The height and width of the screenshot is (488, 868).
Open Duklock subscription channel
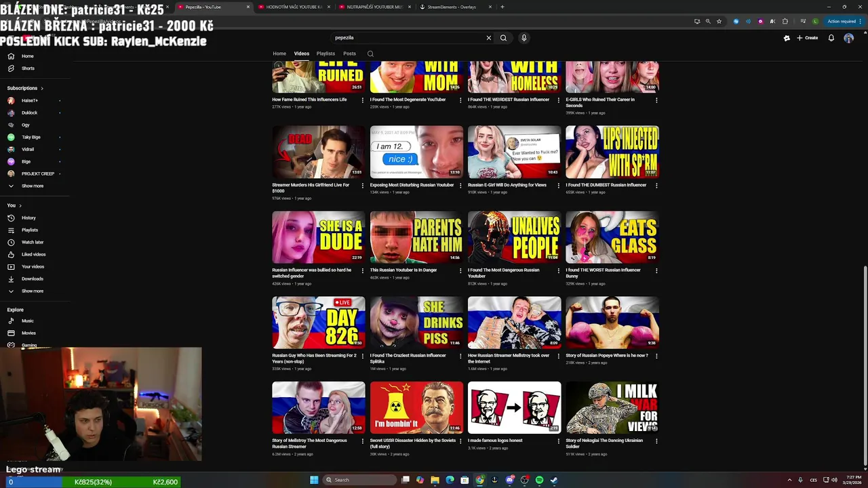click(29, 113)
